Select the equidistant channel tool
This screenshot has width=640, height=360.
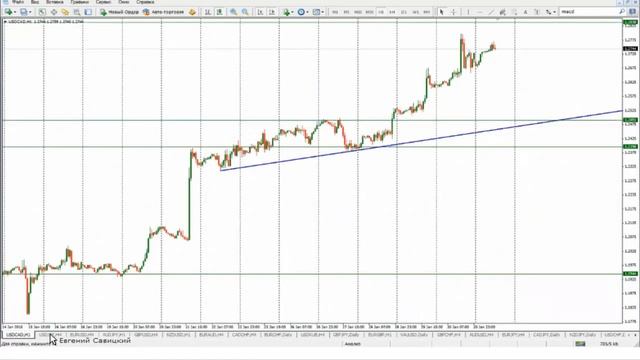[502, 12]
